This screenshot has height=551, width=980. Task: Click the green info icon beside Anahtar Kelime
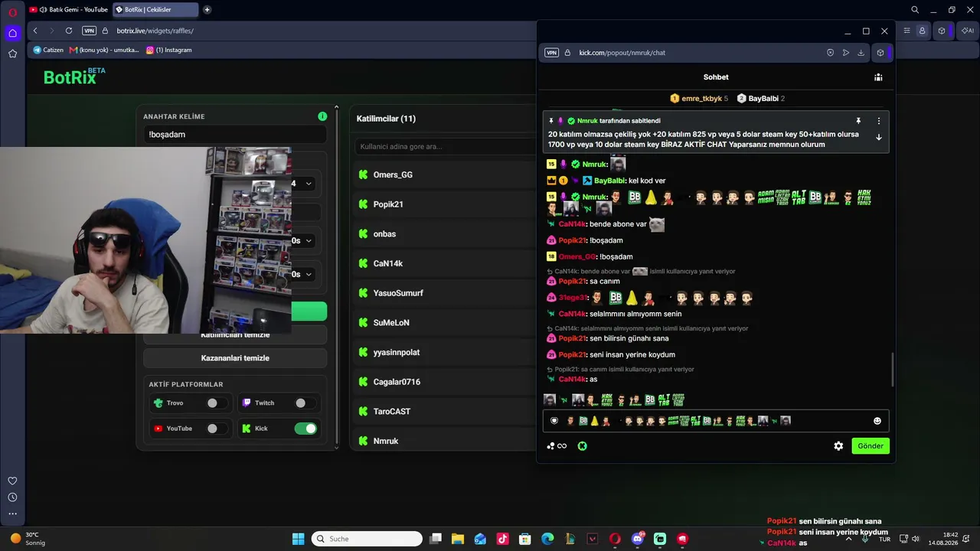tap(322, 116)
